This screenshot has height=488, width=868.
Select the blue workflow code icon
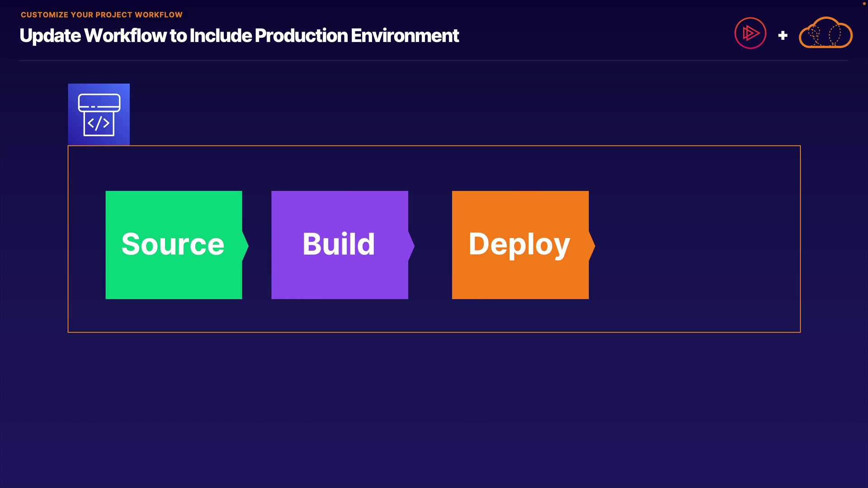99,114
